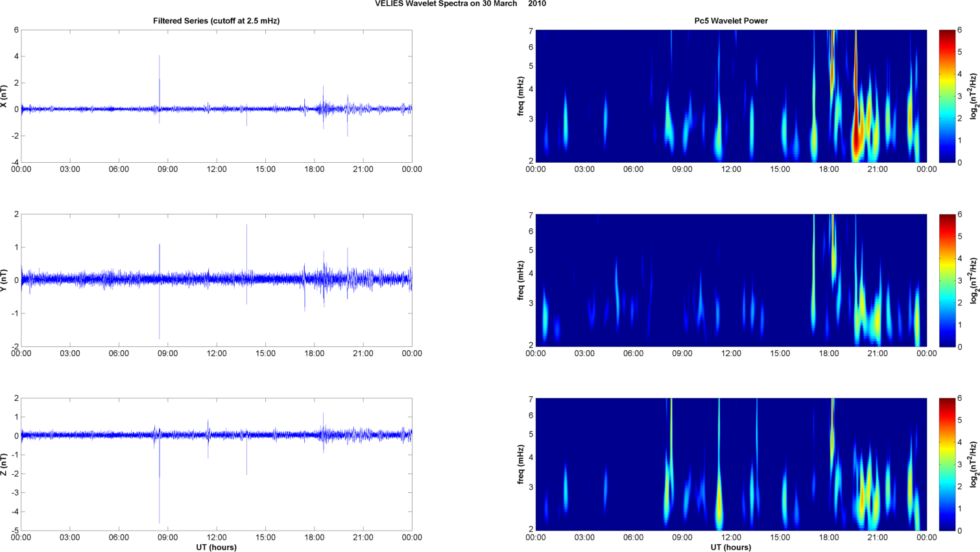
Task: Click 'log2(nT²/Hz)' label beside the top colorbar
Action: tap(973, 96)
